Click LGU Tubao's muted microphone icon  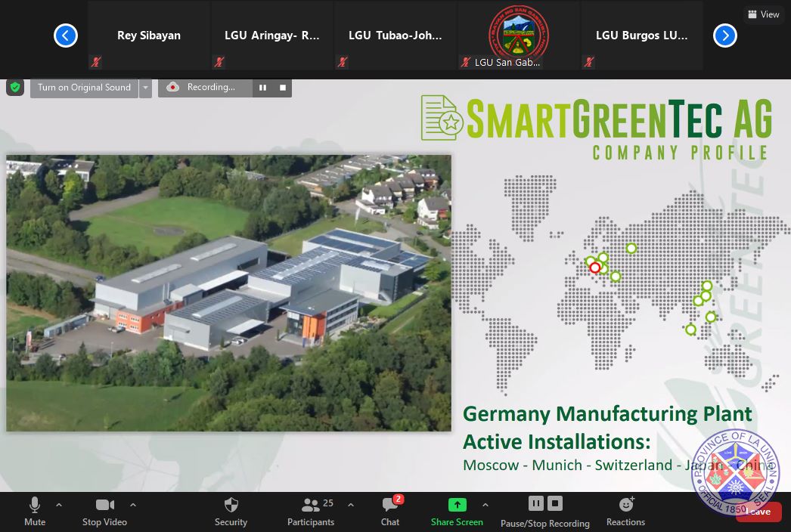(343, 62)
